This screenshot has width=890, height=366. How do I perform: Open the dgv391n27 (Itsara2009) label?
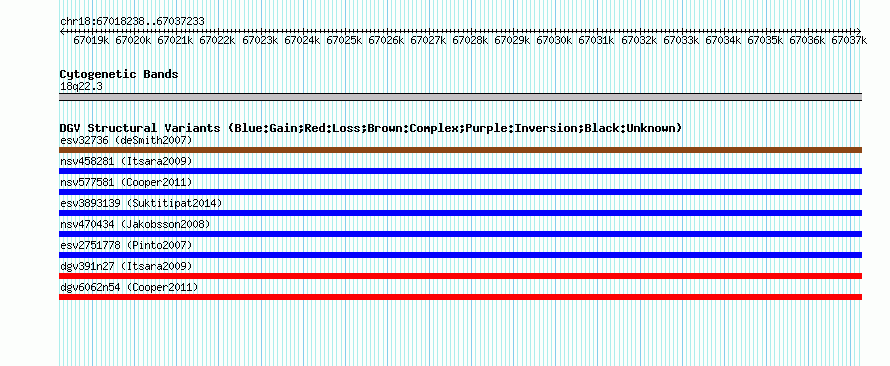pyautogui.click(x=126, y=266)
